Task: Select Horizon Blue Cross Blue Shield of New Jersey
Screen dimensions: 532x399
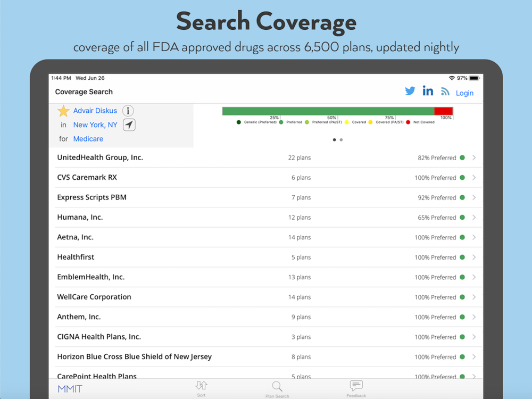Action: [x=135, y=357]
